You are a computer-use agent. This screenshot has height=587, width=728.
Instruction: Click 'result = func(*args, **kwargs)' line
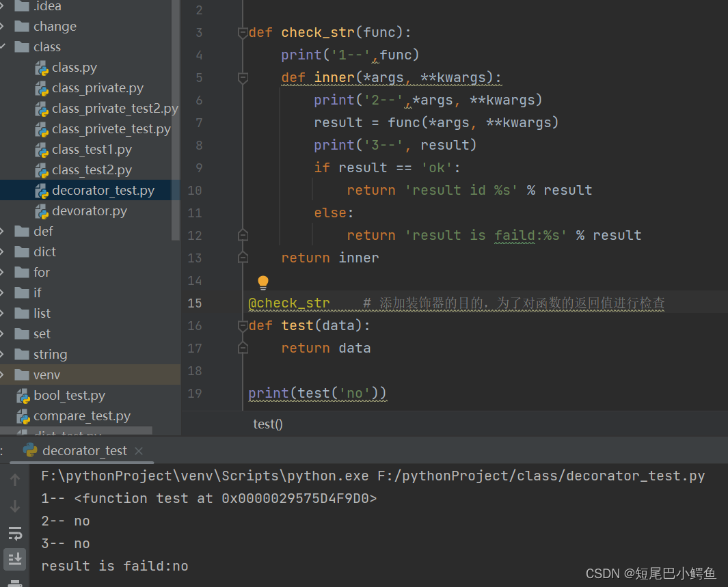(436, 122)
